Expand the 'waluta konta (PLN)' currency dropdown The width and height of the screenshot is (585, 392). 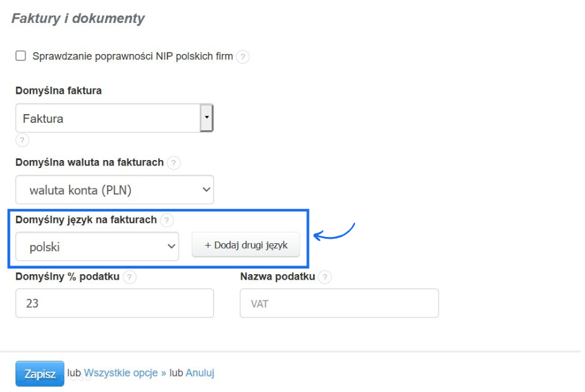(x=115, y=190)
